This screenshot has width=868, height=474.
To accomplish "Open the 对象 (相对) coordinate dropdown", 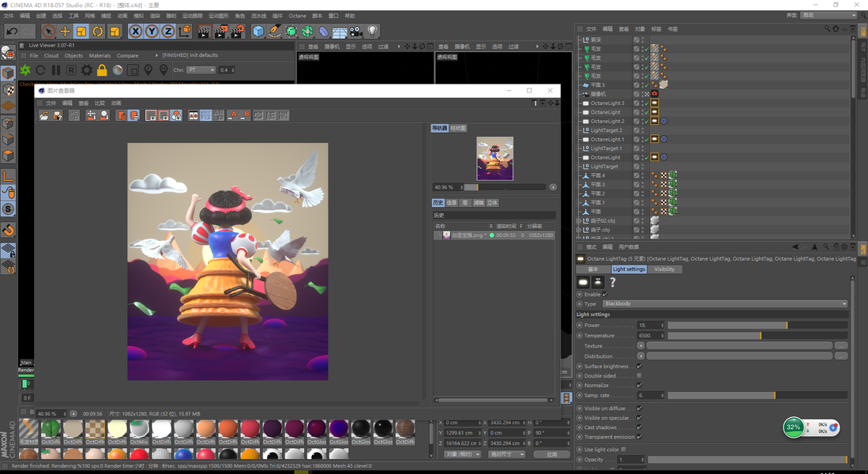I will click(463, 454).
